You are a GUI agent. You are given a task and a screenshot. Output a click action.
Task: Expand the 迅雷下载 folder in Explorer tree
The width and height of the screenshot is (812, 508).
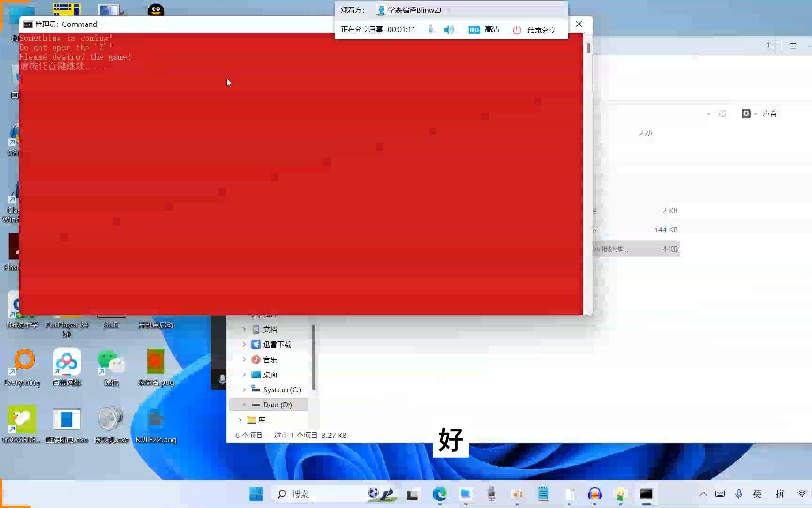tap(244, 344)
